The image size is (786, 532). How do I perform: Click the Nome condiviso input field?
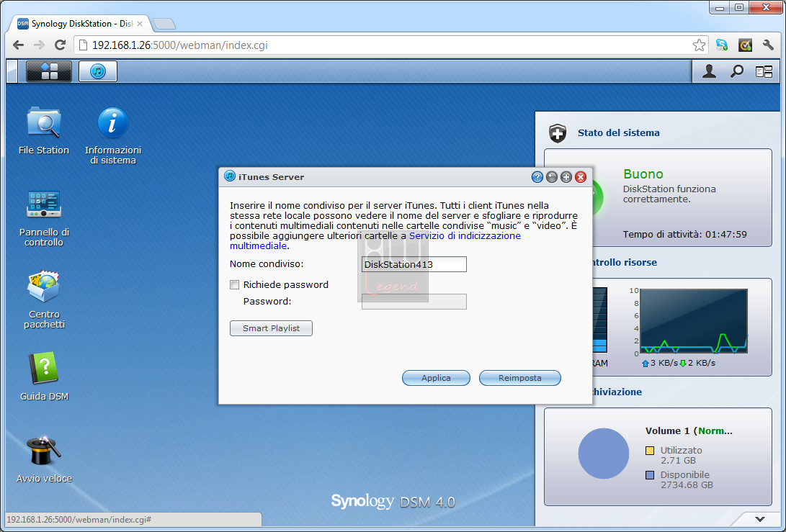414,264
